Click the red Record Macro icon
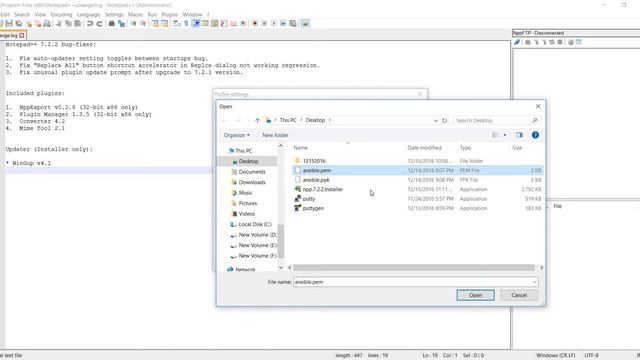This screenshot has height=360, width=640. point(255,24)
